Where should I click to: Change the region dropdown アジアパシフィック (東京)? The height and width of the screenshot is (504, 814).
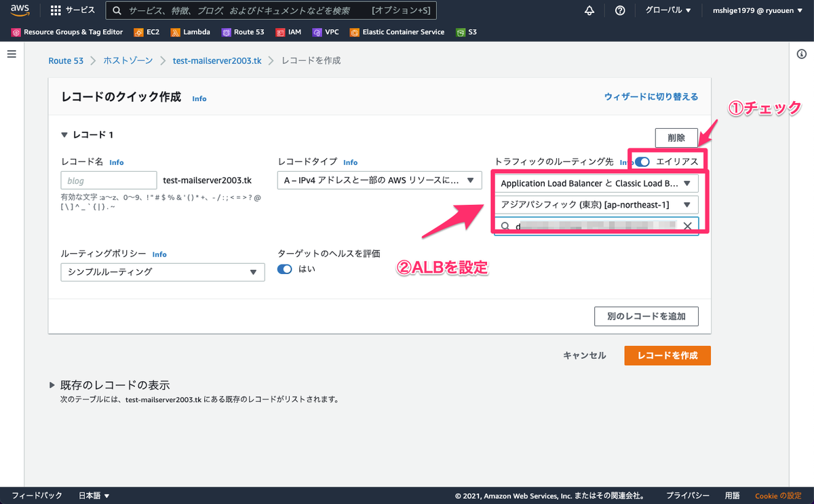click(596, 204)
